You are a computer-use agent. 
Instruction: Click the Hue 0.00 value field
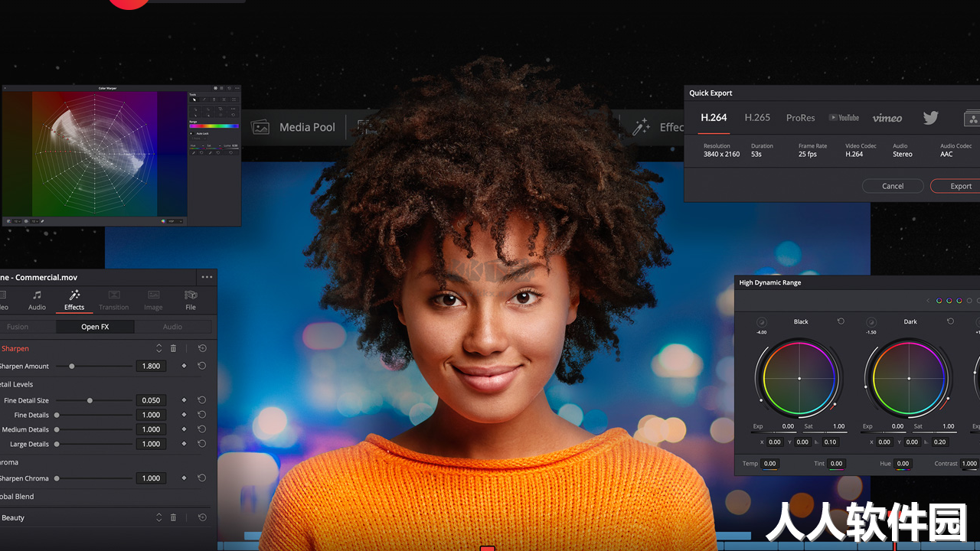[x=903, y=464]
